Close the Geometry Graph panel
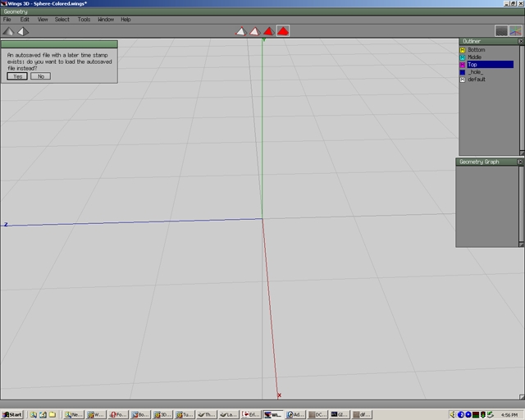The height and width of the screenshot is (420, 525). pyautogui.click(x=520, y=162)
